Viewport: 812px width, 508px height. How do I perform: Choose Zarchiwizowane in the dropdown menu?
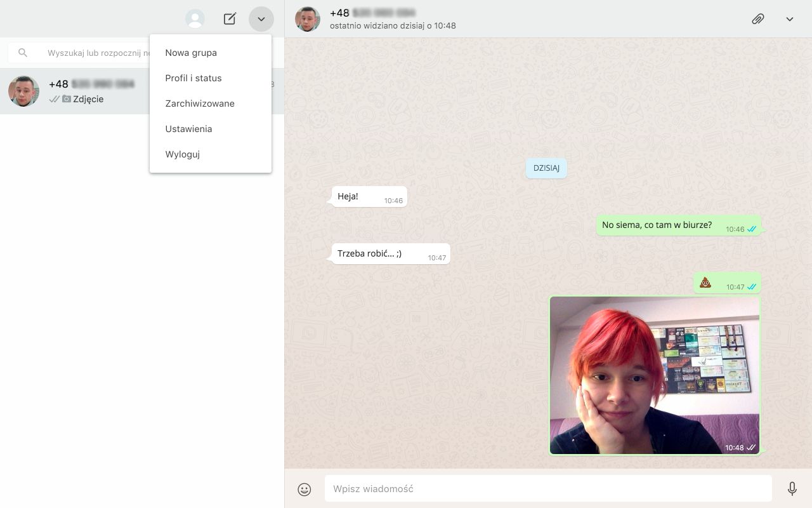211,104
